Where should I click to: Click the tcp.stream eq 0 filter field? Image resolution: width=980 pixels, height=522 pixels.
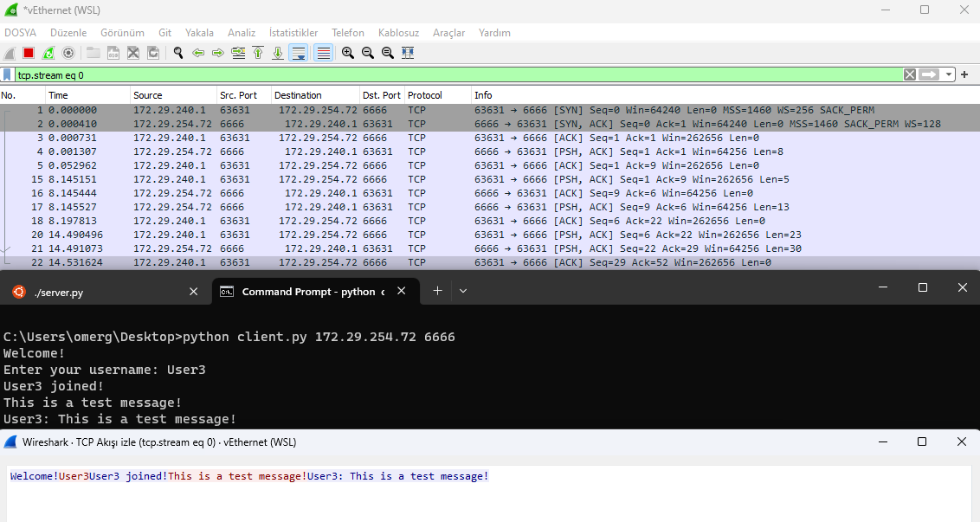pos(458,75)
